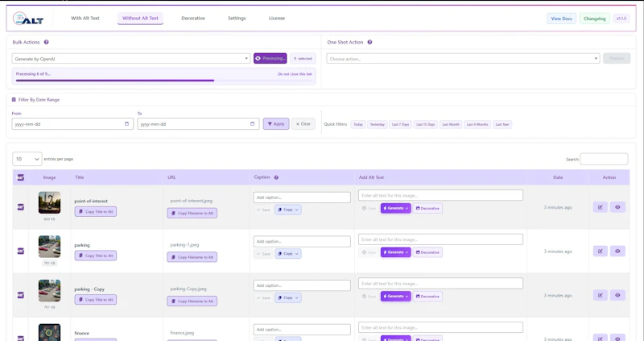The width and height of the screenshot is (644, 341).
Task: Filter by Last Year
Action: 502,124
